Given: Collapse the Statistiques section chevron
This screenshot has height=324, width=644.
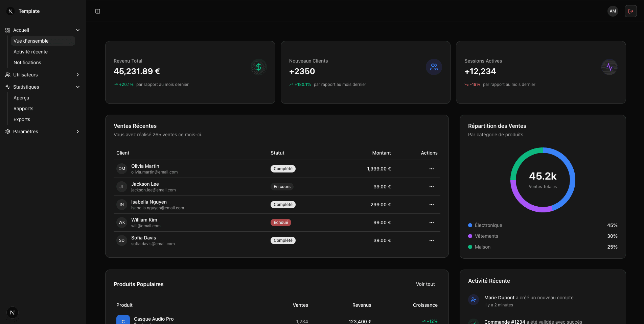Looking at the screenshot, I should [78, 87].
